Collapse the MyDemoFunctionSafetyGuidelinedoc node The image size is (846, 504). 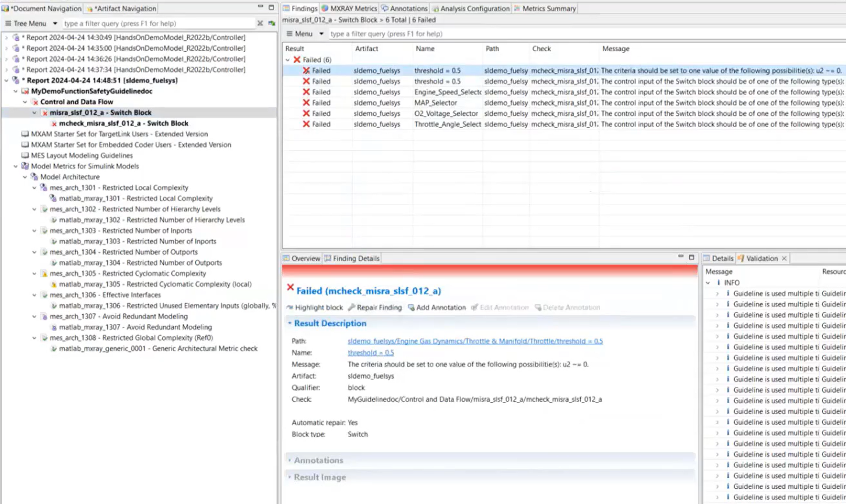click(x=16, y=91)
